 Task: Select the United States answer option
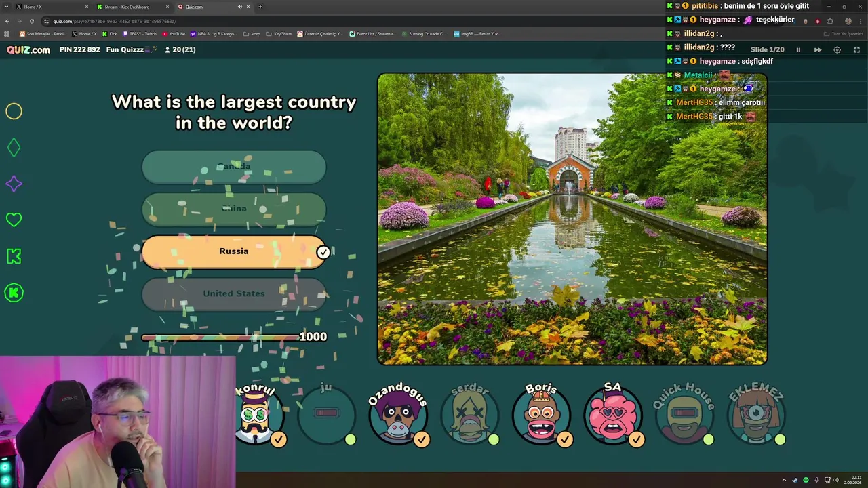[x=234, y=293]
